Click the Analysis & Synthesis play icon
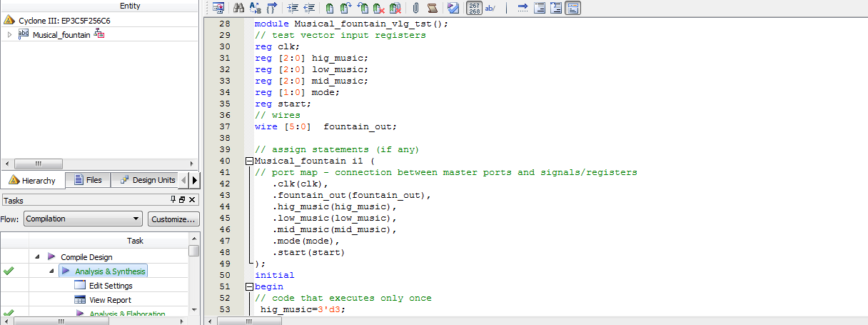 [66, 271]
